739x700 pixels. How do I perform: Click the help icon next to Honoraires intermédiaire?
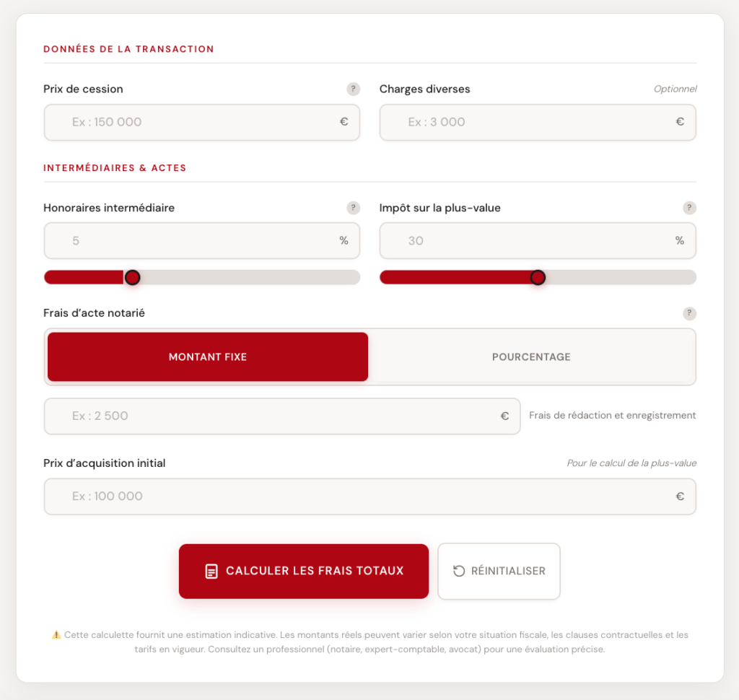tap(353, 208)
